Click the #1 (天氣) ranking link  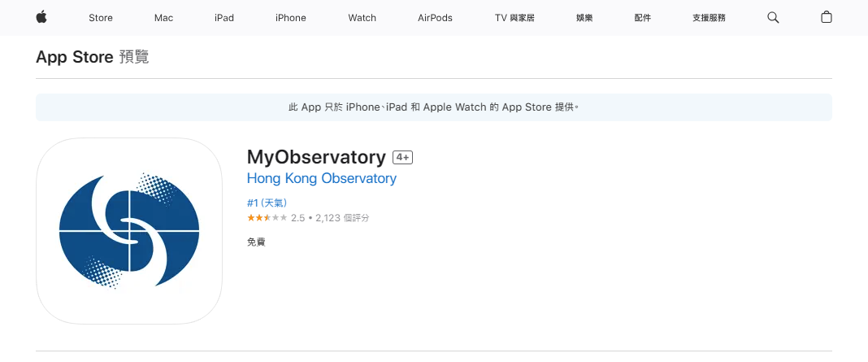(267, 203)
